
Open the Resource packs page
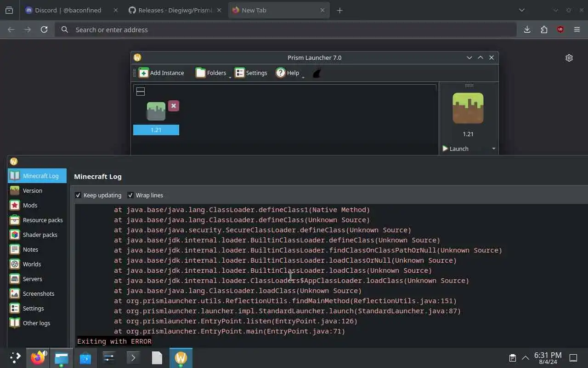[37, 220]
